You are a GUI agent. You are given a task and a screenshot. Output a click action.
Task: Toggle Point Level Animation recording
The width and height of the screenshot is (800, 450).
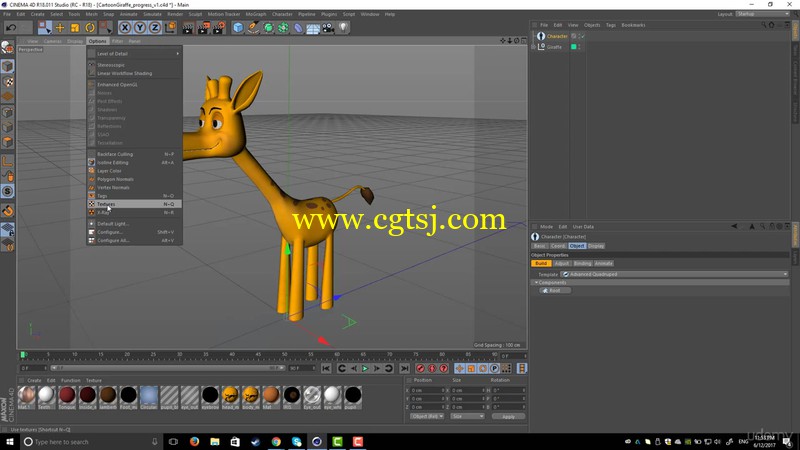(506, 368)
